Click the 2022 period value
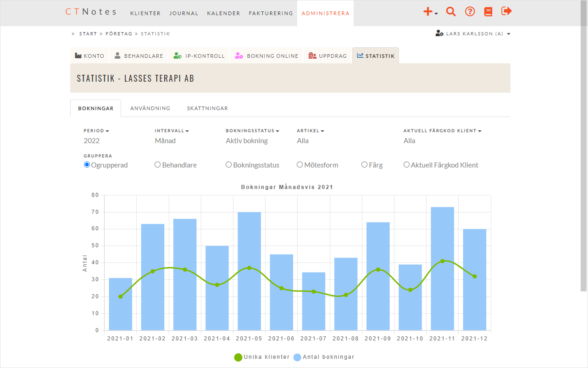Screen dimensions: 588x368 click(x=92, y=141)
